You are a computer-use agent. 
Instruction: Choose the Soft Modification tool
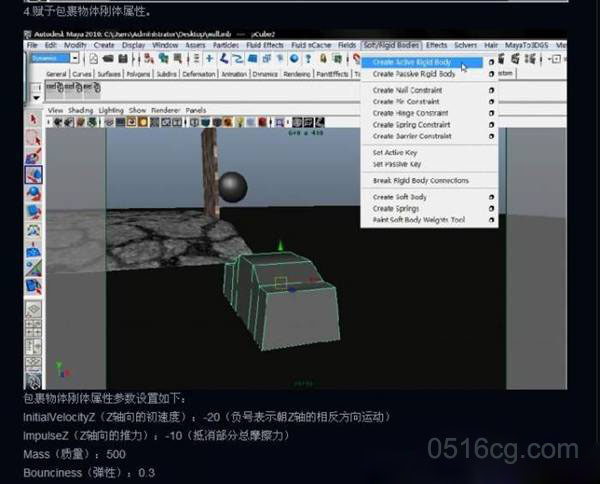(34, 249)
